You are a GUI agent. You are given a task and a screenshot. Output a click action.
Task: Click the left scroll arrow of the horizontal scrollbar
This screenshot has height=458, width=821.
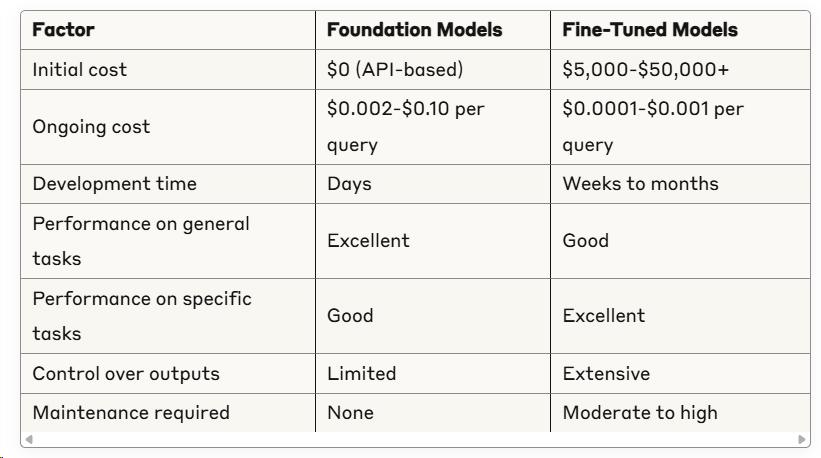[29, 439]
